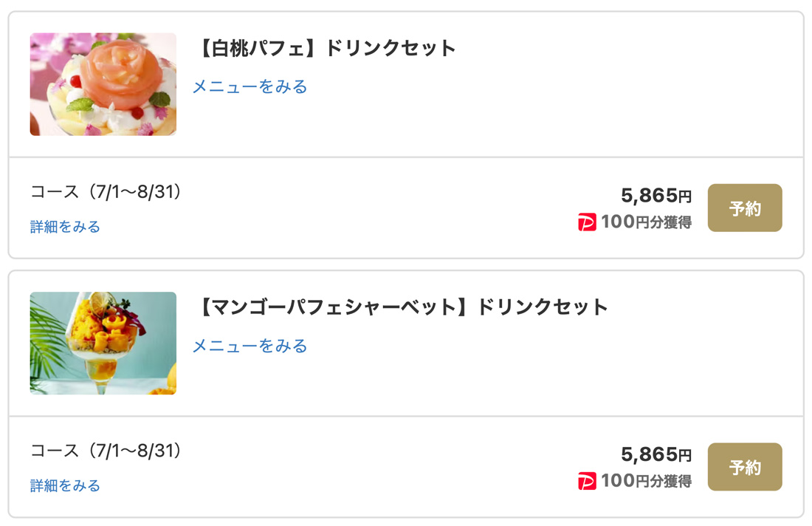Click the 5,865円 price of white peach course
Image resolution: width=812 pixels, height=526 pixels.
[x=656, y=195]
